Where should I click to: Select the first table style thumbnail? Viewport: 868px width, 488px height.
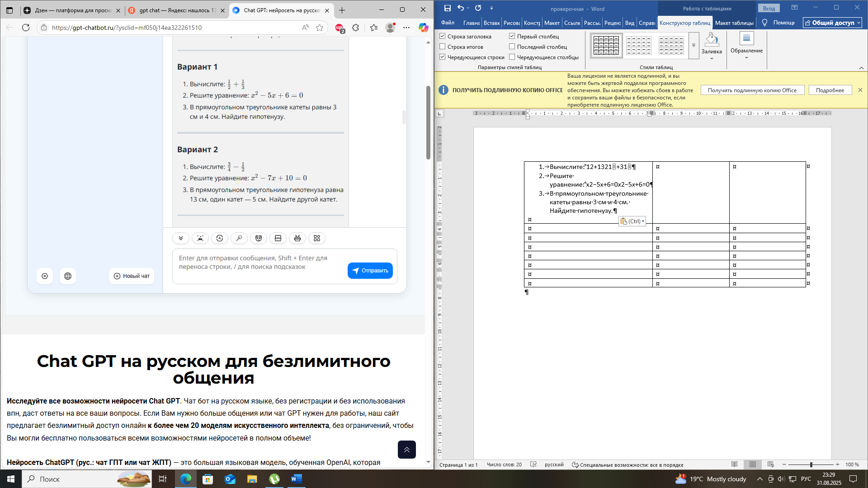tap(606, 46)
